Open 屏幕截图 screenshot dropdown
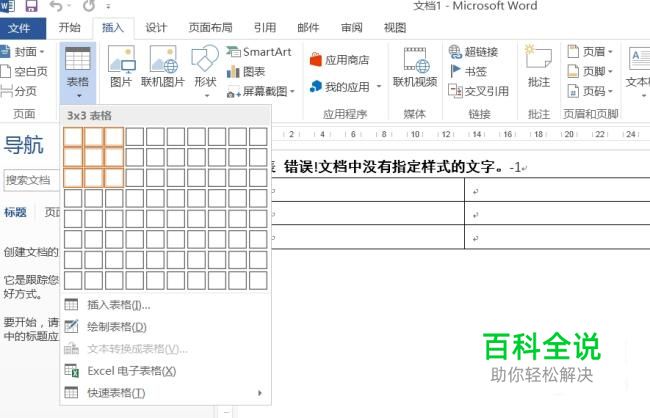 tap(261, 91)
